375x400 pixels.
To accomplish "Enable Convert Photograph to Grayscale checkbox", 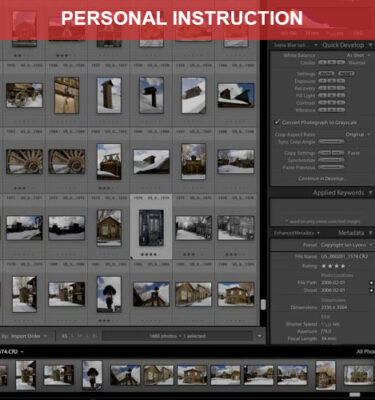I will tap(277, 122).
